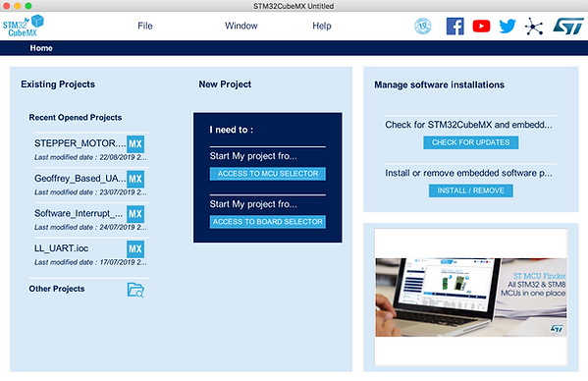588x381 pixels.
Task: Click the Existing Projects heading
Action: tap(58, 84)
